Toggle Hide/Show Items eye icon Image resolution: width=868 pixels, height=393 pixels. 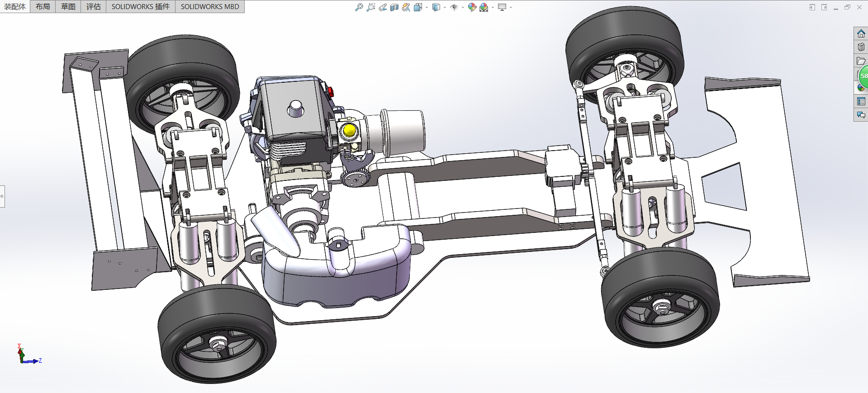point(454,7)
